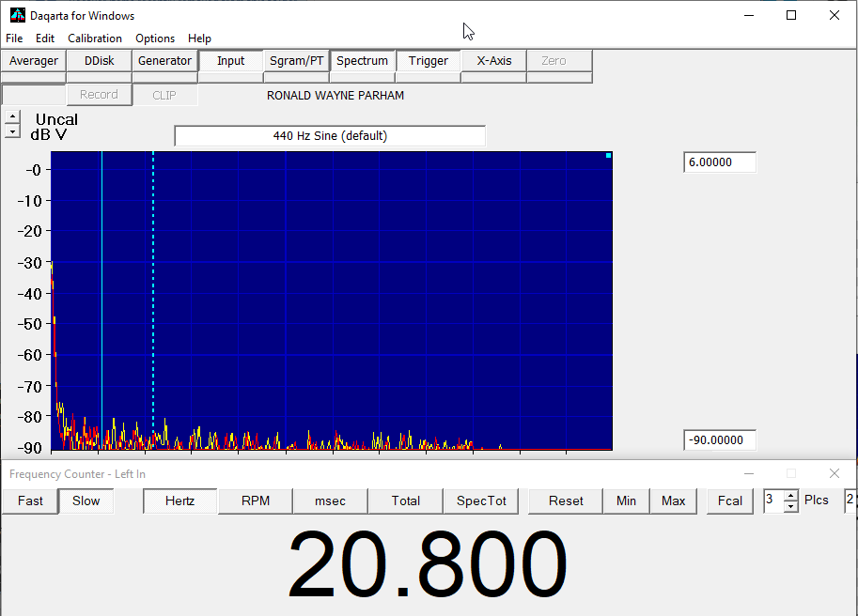This screenshot has width=858, height=616.
Task: Toggle the Spectrum display button
Action: [362, 61]
